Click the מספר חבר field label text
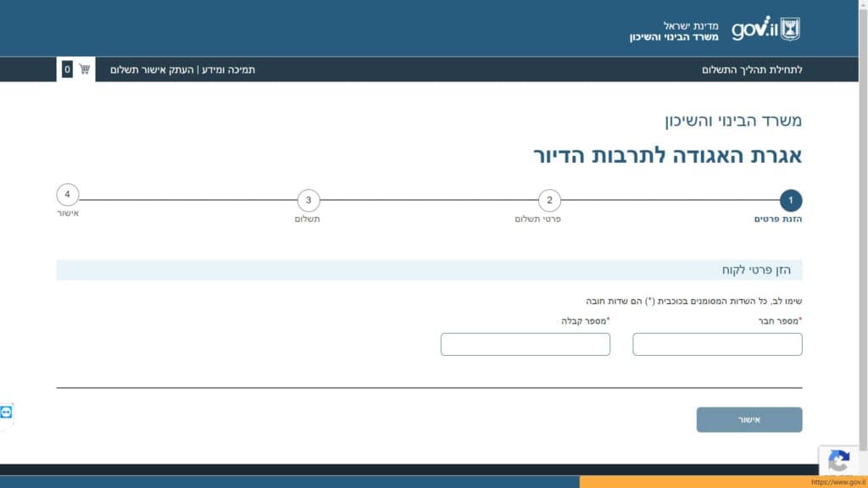Viewport: 868px width, 488px height. point(778,321)
